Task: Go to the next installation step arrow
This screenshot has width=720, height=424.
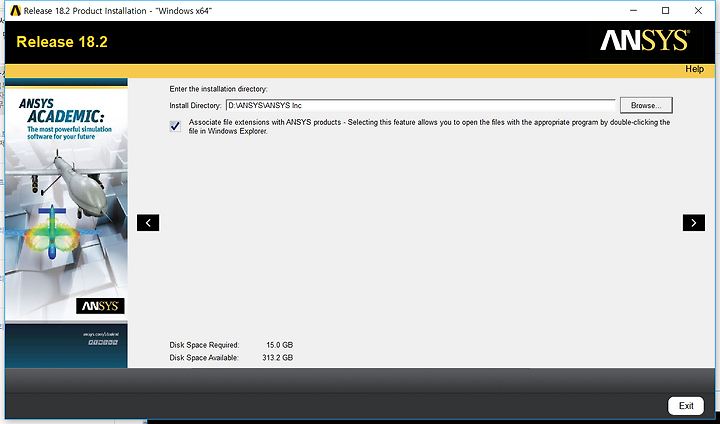Action: point(693,223)
